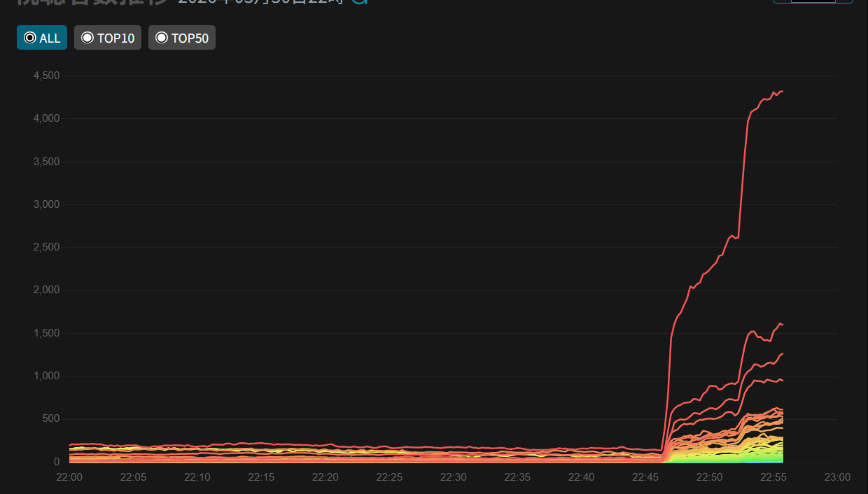Click the 500 y-axis label
The image size is (868, 494).
click(52, 419)
